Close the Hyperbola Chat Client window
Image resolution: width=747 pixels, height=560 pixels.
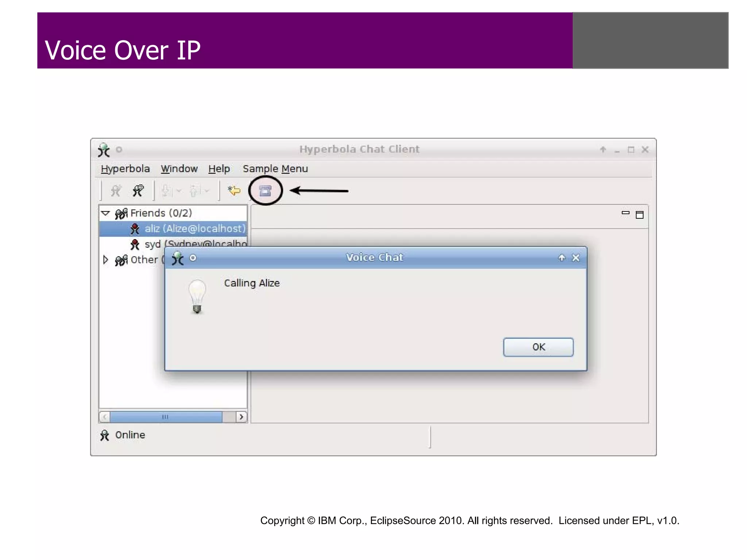point(645,149)
